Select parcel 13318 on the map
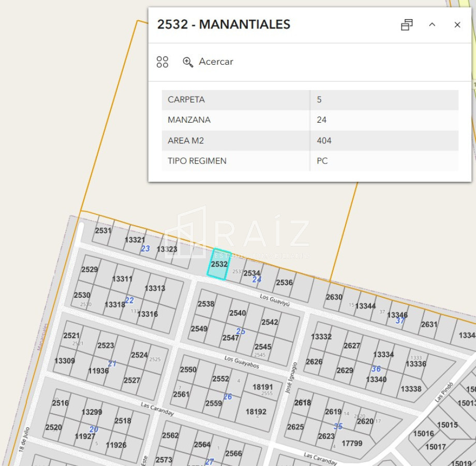This screenshot has height=466, width=476. pyautogui.click(x=115, y=304)
